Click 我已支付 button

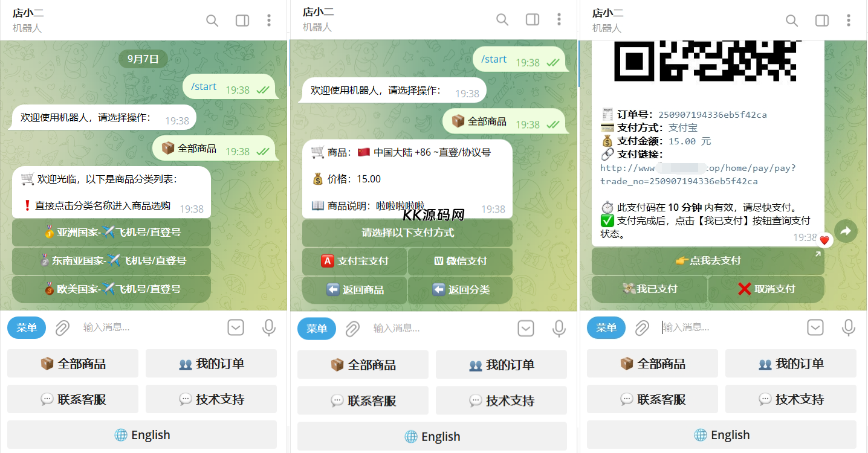pos(649,289)
